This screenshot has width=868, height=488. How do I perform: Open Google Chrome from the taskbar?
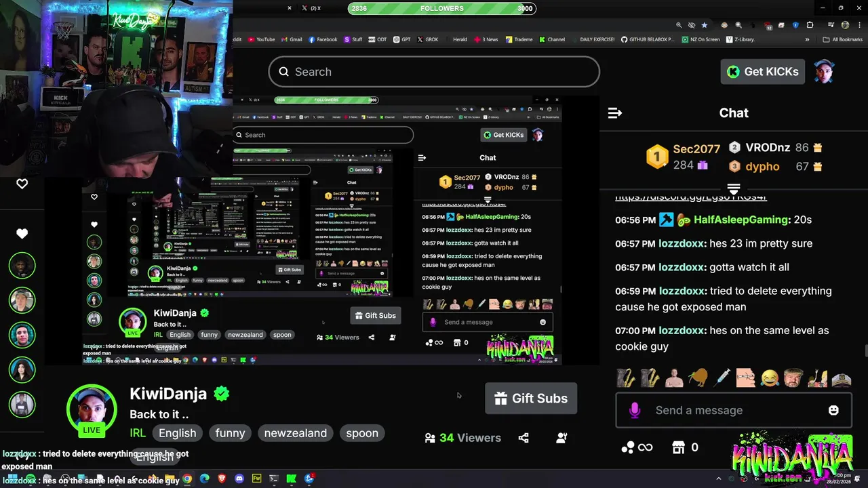[x=187, y=479]
